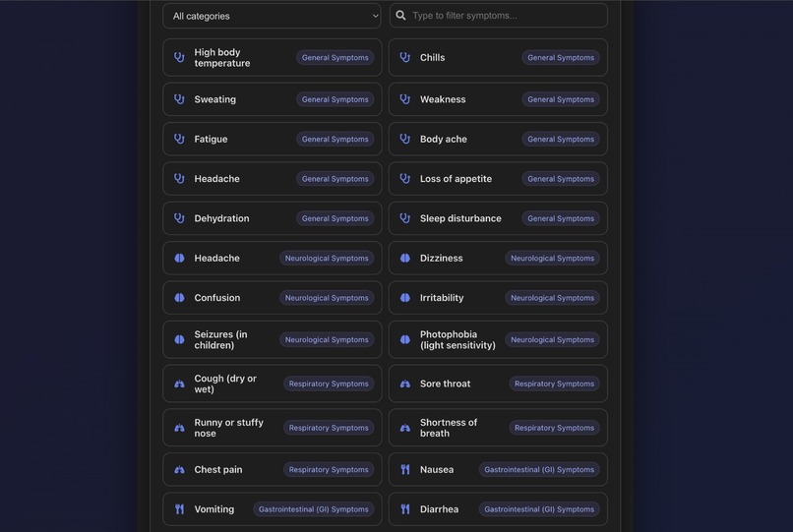793x532 pixels.
Task: Click stethoscope icon beside Loss of appetite
Action: tap(405, 179)
